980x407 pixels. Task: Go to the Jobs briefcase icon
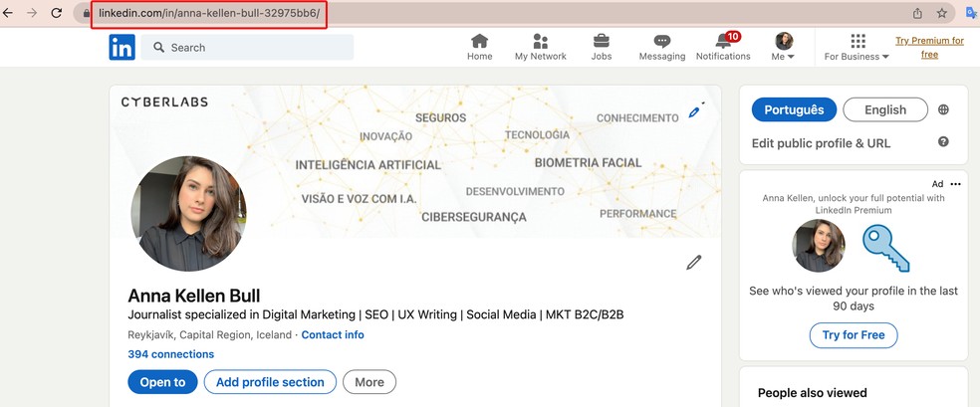click(x=602, y=42)
